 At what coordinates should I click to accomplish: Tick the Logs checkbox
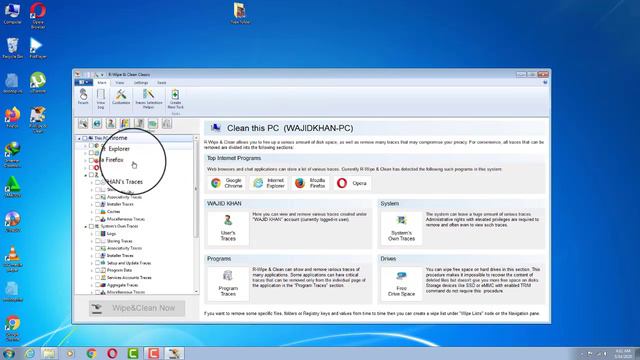98,233
